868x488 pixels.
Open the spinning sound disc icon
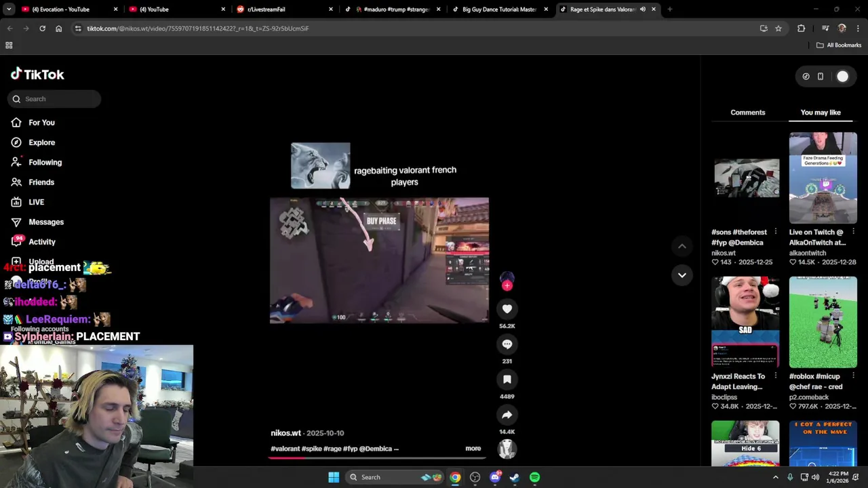tap(507, 448)
